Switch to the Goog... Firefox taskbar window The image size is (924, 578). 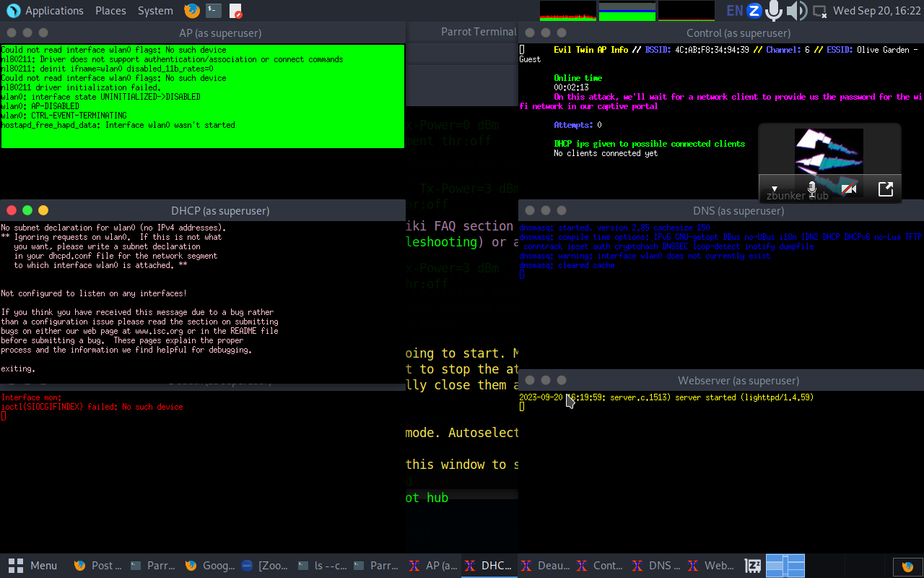click(209, 566)
